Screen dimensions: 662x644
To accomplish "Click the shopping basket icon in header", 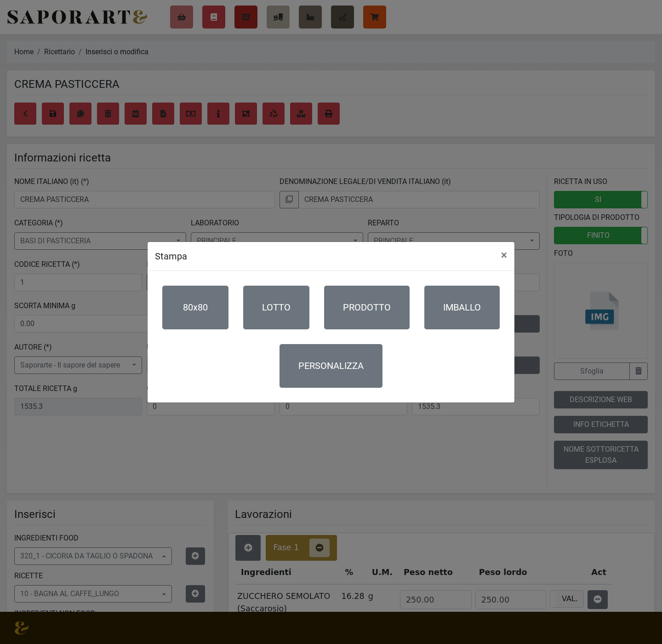I will coord(182,17).
